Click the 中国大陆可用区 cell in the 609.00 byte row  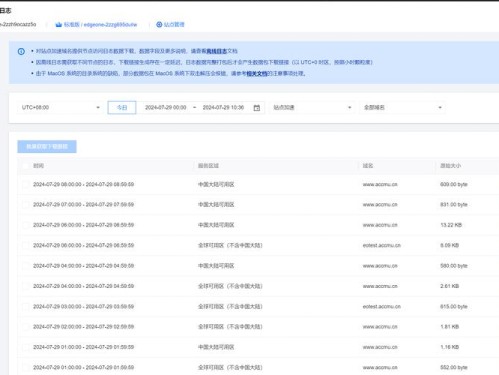[x=216, y=184]
